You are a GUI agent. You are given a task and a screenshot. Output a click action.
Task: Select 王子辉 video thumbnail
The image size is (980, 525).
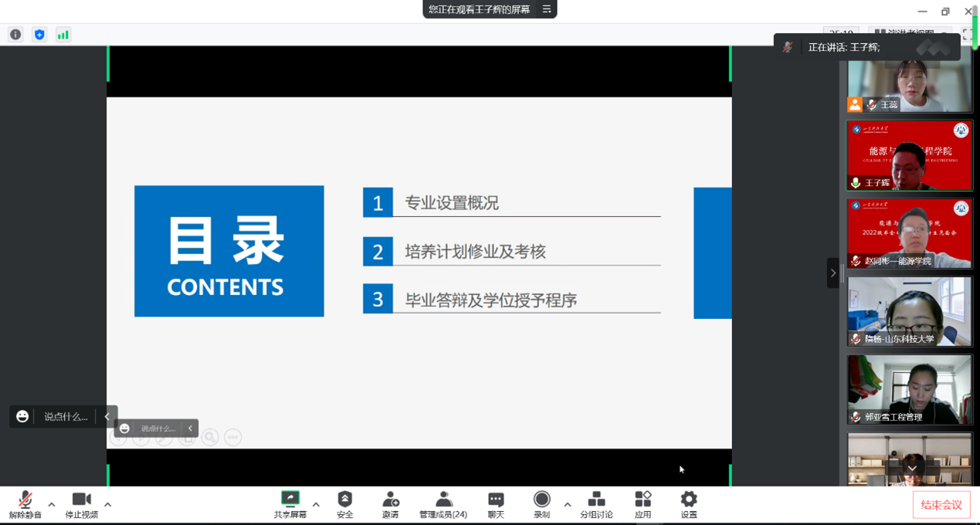pos(910,155)
